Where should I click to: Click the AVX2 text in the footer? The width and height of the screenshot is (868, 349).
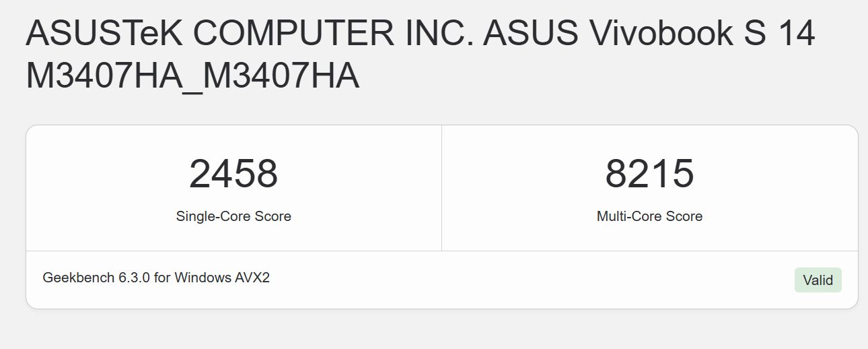[x=252, y=278]
